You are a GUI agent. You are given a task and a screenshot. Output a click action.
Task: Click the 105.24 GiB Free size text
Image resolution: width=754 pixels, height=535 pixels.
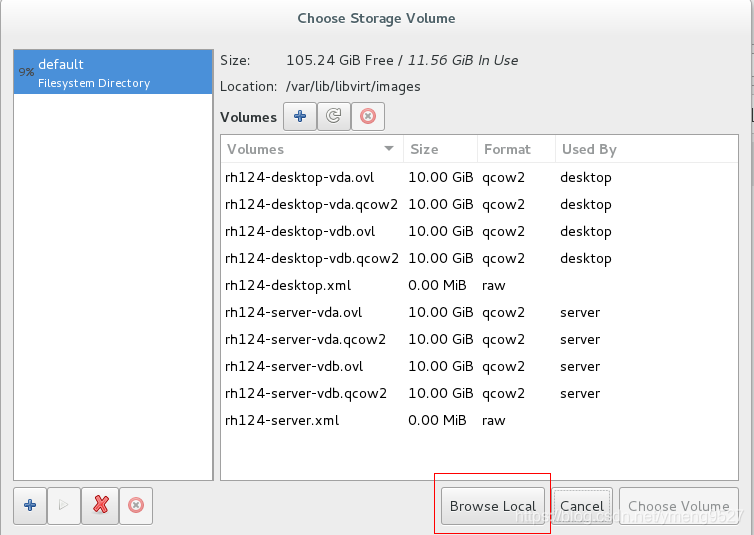point(339,60)
